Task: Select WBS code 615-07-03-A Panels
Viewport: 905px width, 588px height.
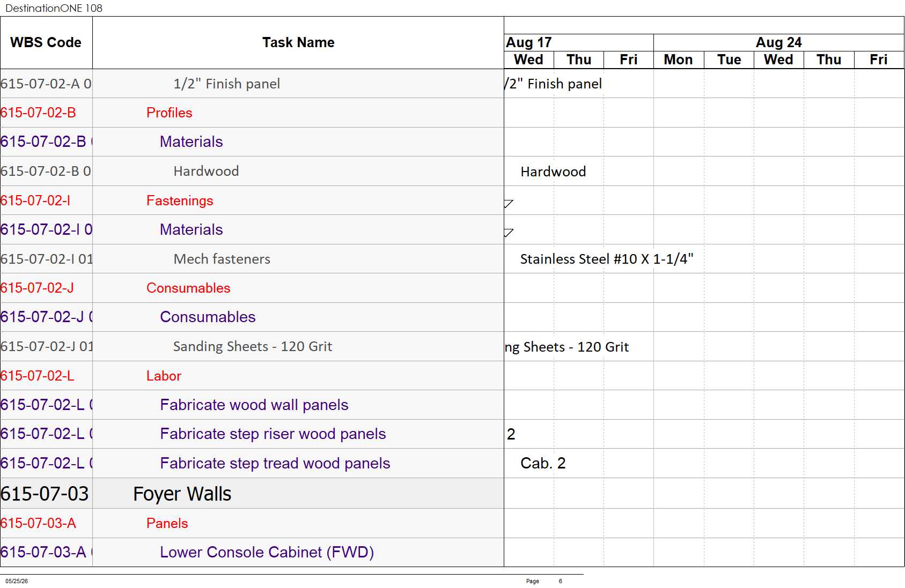Action: click(x=38, y=523)
